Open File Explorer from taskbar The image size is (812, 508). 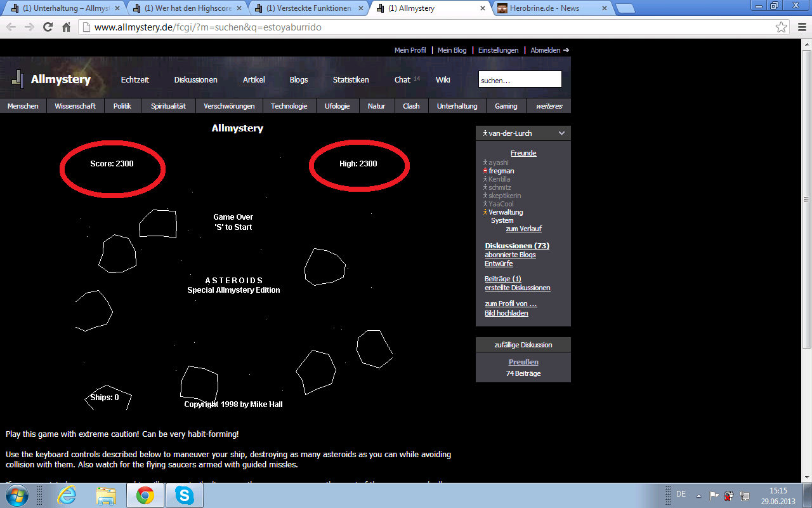coord(106,495)
